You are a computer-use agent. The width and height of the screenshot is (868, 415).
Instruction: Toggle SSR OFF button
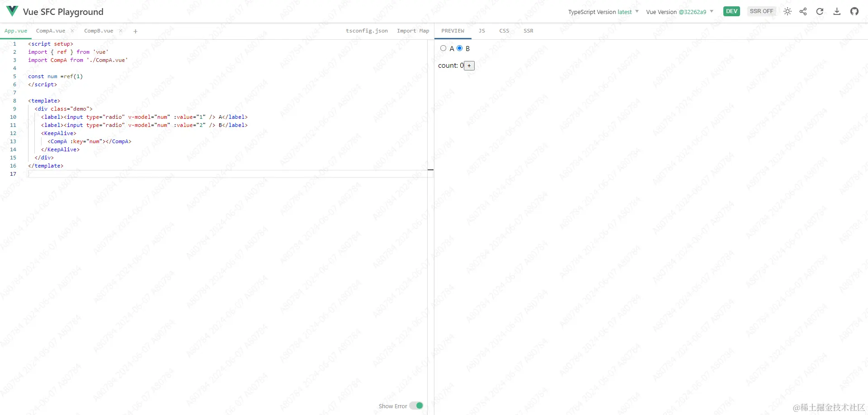tap(761, 11)
